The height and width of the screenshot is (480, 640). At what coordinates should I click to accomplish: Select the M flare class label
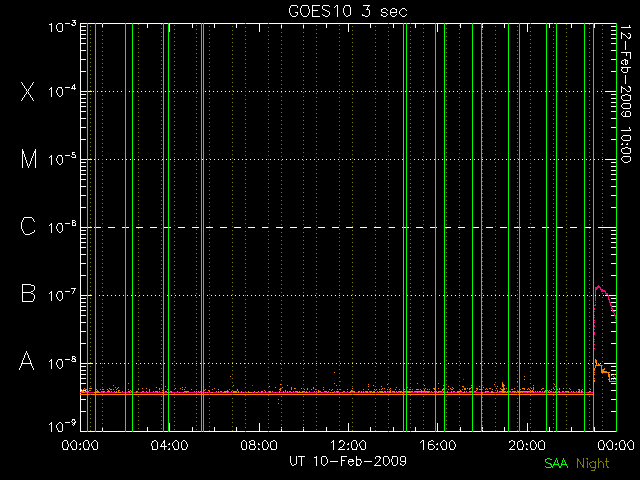point(29,159)
